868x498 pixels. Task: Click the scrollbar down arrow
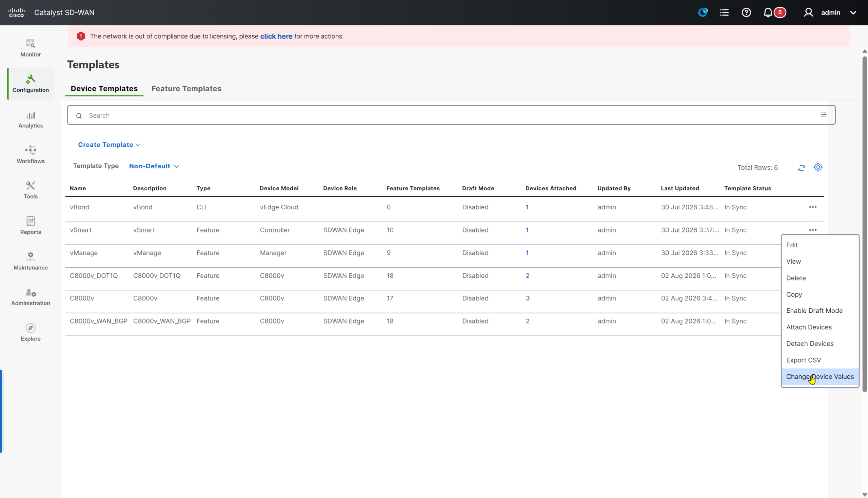(865, 495)
